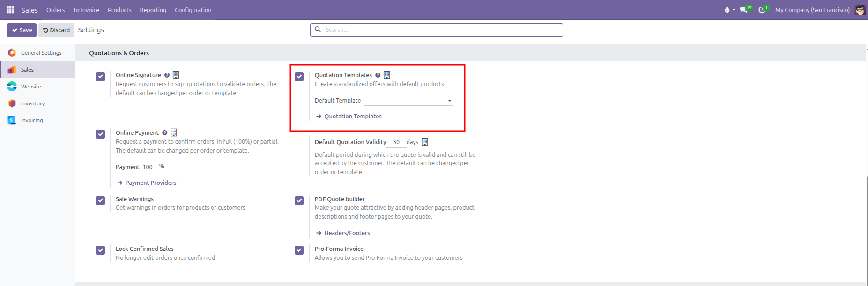Click the quotation validity days field showing 30
Screen dimensions: 868x286
click(x=397, y=142)
